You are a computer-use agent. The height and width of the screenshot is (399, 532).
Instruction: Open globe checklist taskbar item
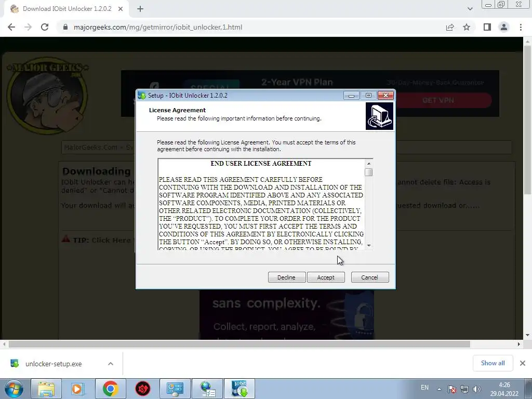(x=207, y=389)
